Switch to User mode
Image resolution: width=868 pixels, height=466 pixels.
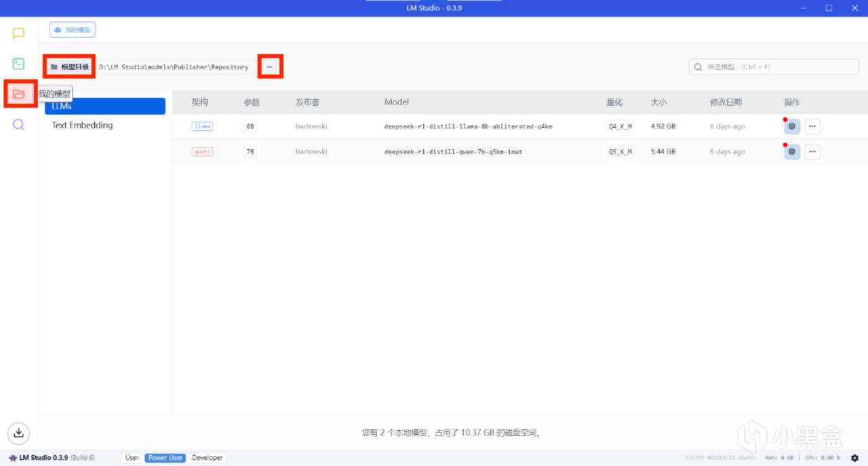pyautogui.click(x=132, y=458)
